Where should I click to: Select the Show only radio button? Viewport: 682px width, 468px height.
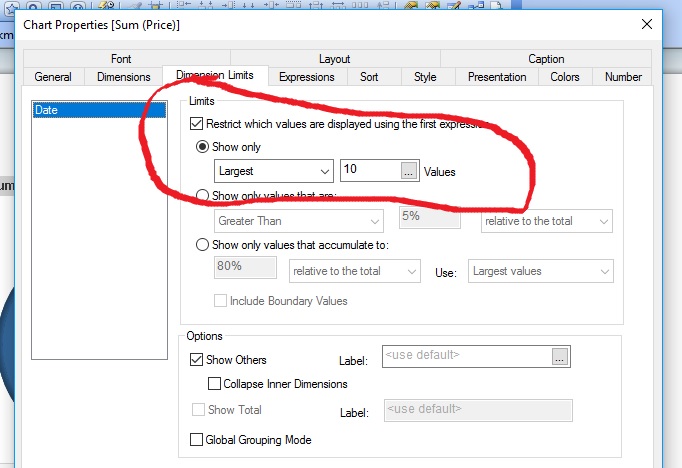tap(202, 147)
